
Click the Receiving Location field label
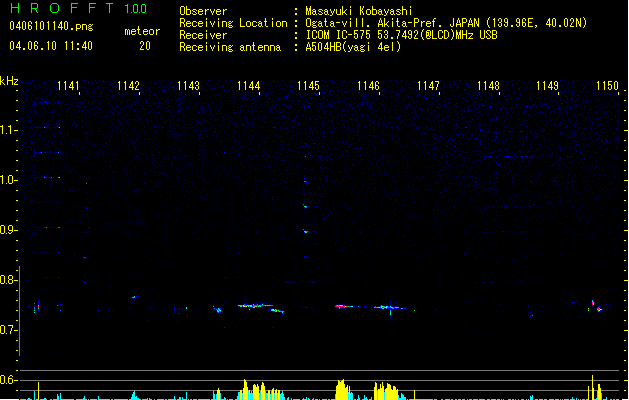click(x=233, y=23)
